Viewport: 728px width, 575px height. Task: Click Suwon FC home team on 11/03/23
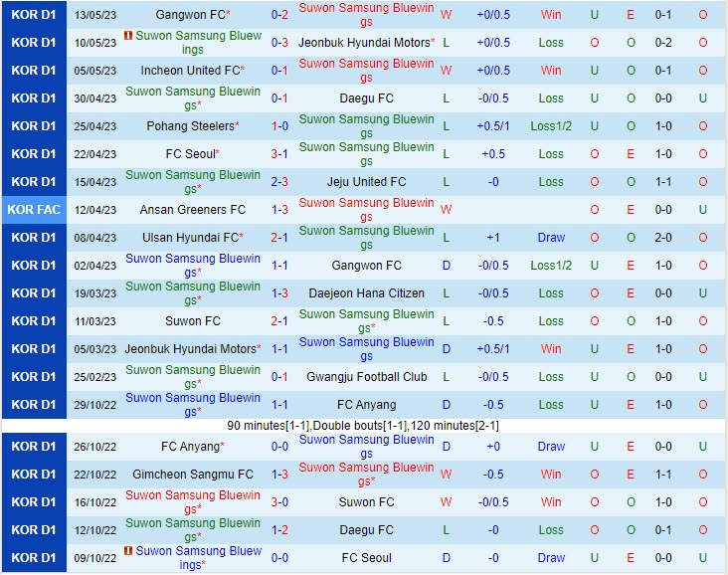tap(193, 321)
